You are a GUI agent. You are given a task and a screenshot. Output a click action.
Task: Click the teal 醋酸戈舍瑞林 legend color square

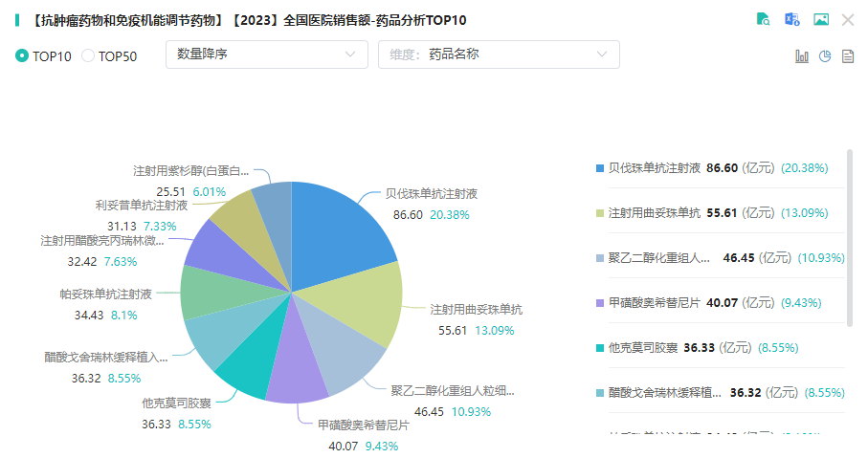pyautogui.click(x=599, y=393)
